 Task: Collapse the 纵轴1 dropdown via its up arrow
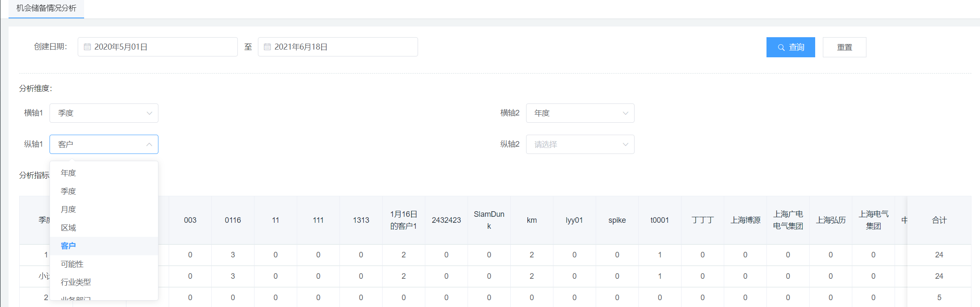pyautogui.click(x=149, y=145)
